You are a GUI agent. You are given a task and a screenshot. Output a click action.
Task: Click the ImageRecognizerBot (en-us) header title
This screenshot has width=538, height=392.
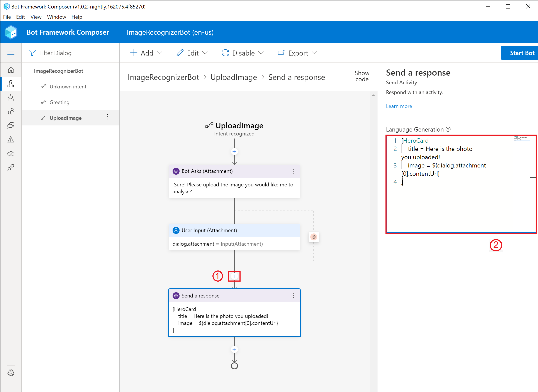[x=170, y=32]
